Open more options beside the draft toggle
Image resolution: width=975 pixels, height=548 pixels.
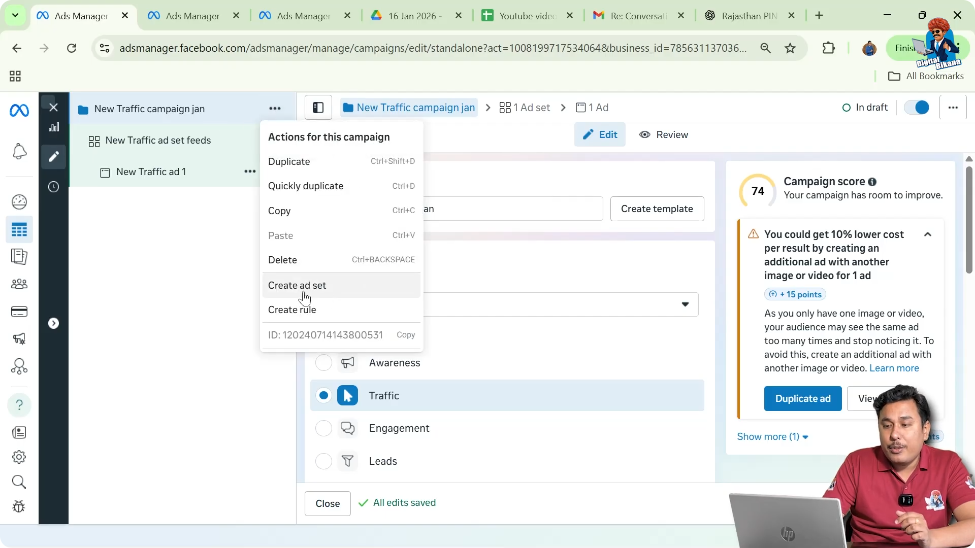click(x=953, y=108)
